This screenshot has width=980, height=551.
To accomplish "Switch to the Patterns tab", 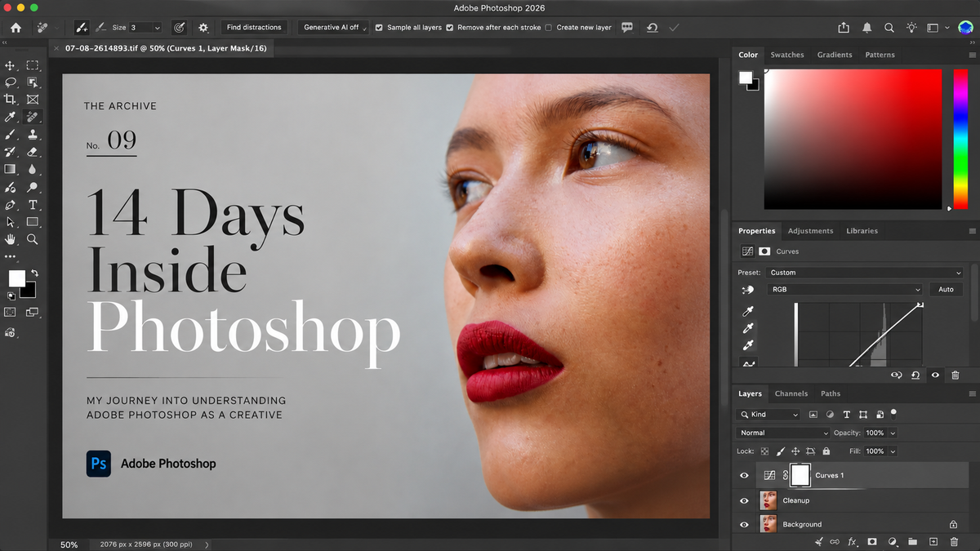I will 880,55.
